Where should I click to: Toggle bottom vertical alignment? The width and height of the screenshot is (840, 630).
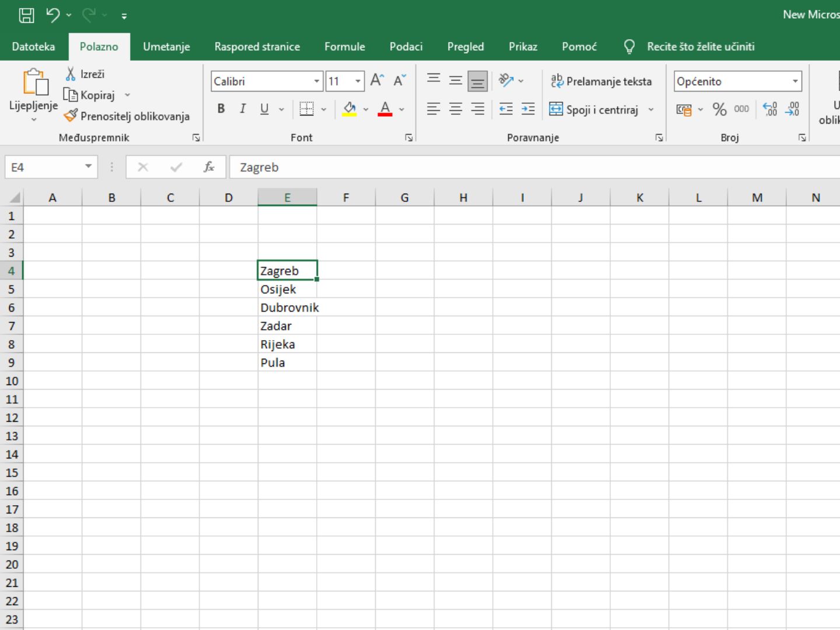click(x=478, y=81)
